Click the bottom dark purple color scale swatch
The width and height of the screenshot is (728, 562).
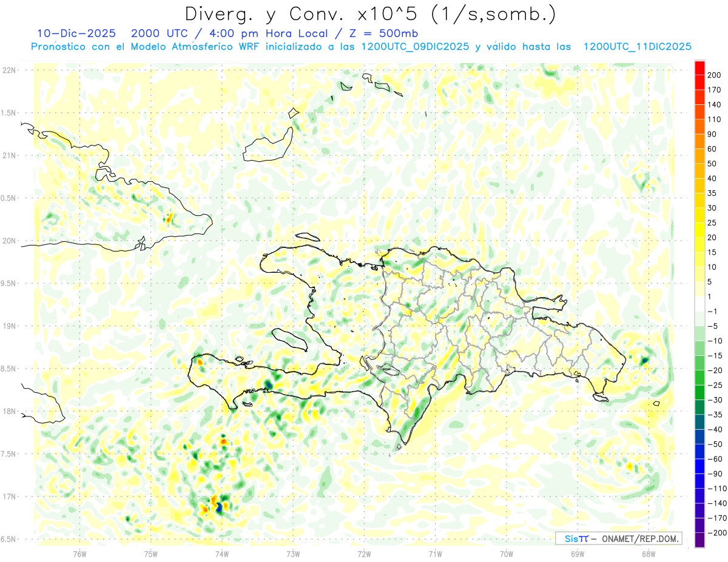(699, 540)
